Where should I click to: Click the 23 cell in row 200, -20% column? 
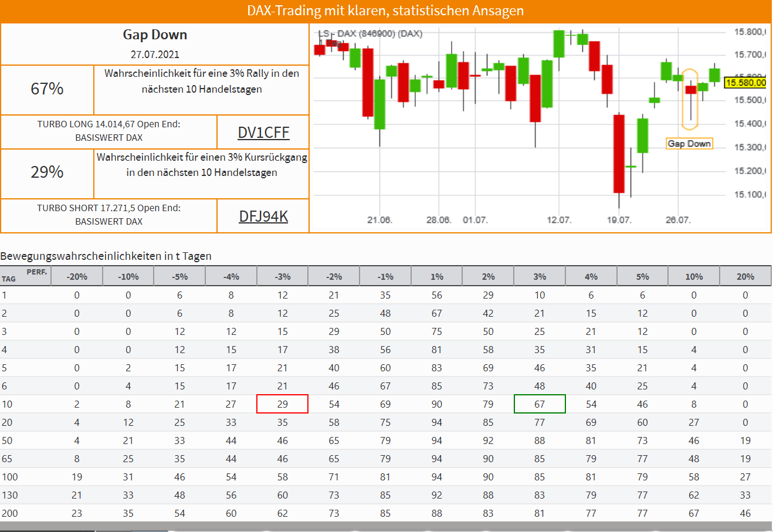[77, 513]
